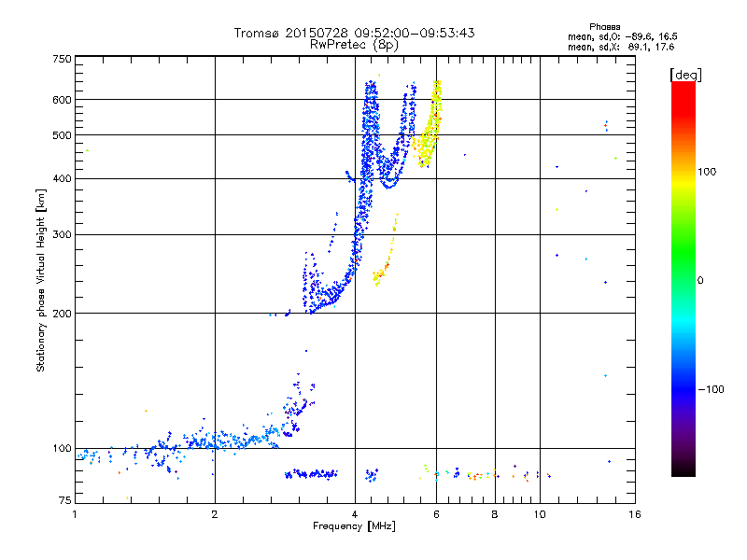Image resolution: width=747 pixels, height=560 pixels.
Task: Click the x-axis tick label '1'
Action: coord(75,514)
